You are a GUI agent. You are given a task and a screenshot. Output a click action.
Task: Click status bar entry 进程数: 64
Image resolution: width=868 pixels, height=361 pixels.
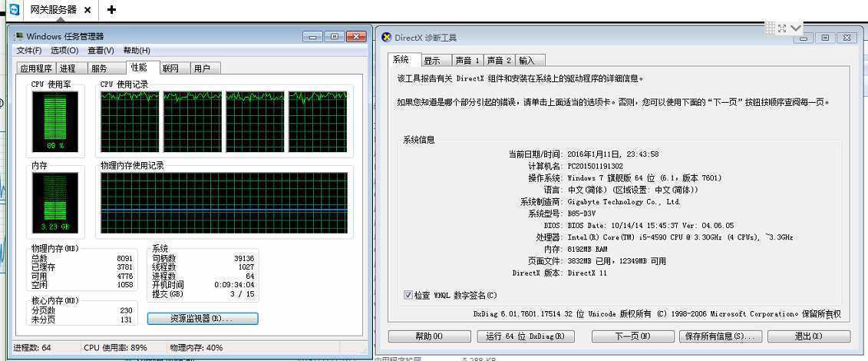pos(33,348)
